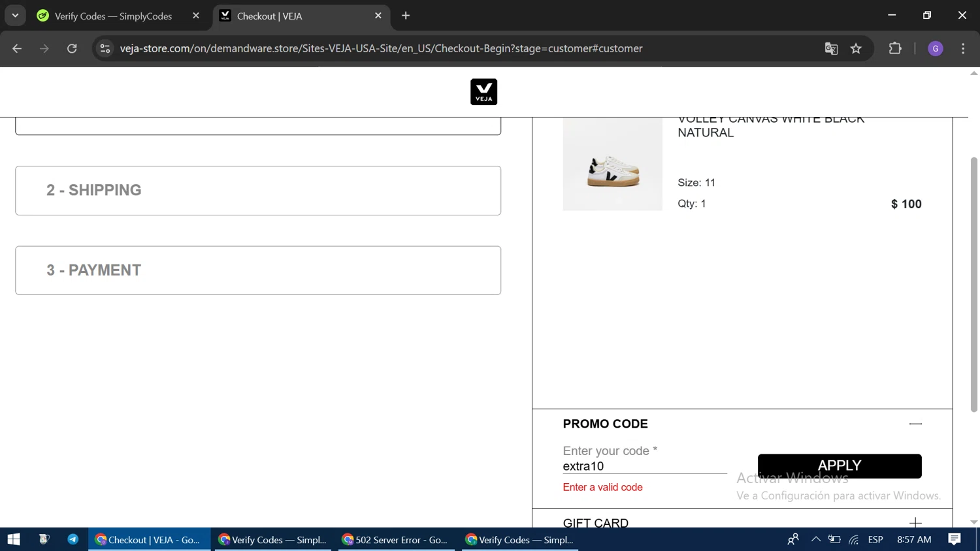Click the Google Translate icon

[831, 48]
